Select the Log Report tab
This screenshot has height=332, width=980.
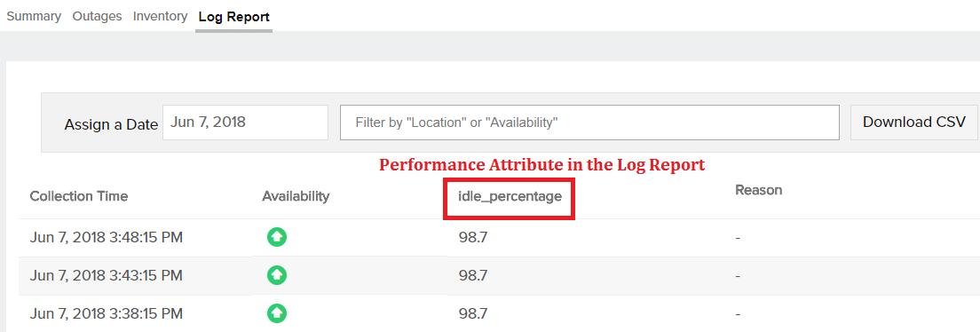[233, 17]
